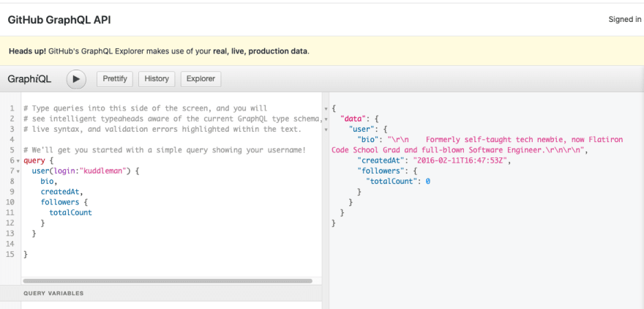Collapse the top-level result object fold arrow

(x=326, y=109)
